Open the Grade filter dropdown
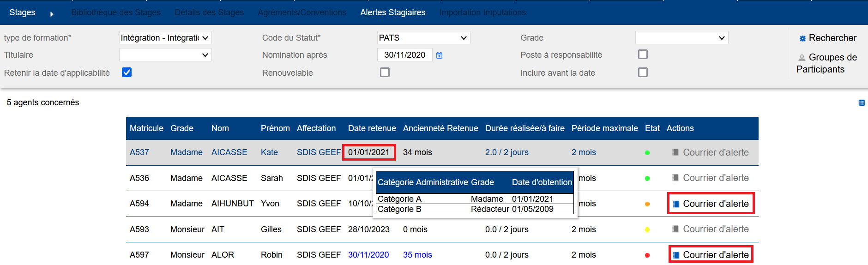 (681, 38)
